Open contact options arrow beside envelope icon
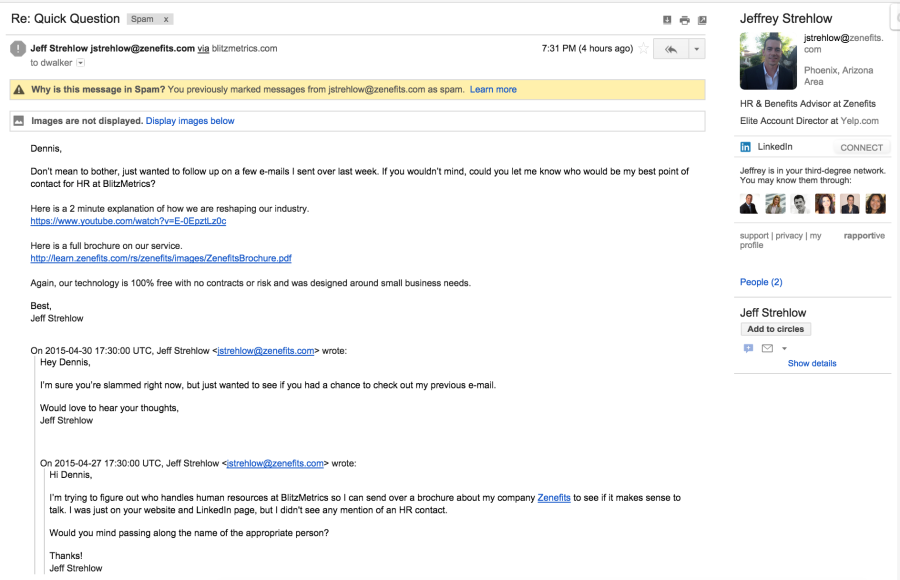 784,348
